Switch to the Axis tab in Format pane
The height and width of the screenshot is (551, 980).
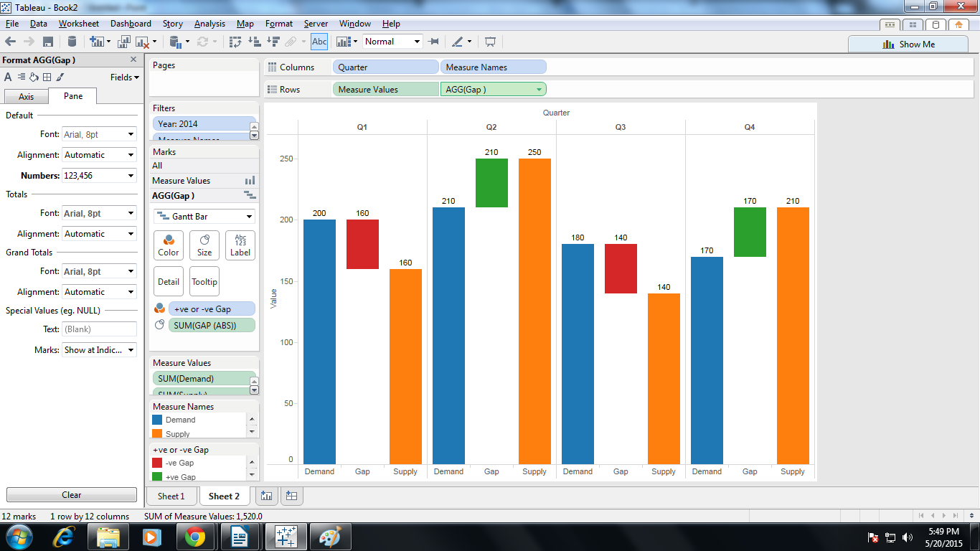coord(26,95)
